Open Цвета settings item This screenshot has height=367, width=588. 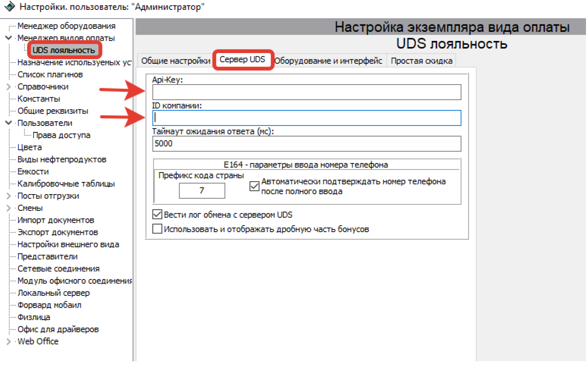[29, 148]
